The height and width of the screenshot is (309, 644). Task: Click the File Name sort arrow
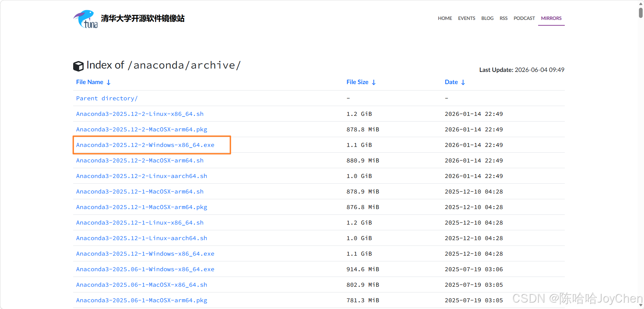pyautogui.click(x=109, y=82)
